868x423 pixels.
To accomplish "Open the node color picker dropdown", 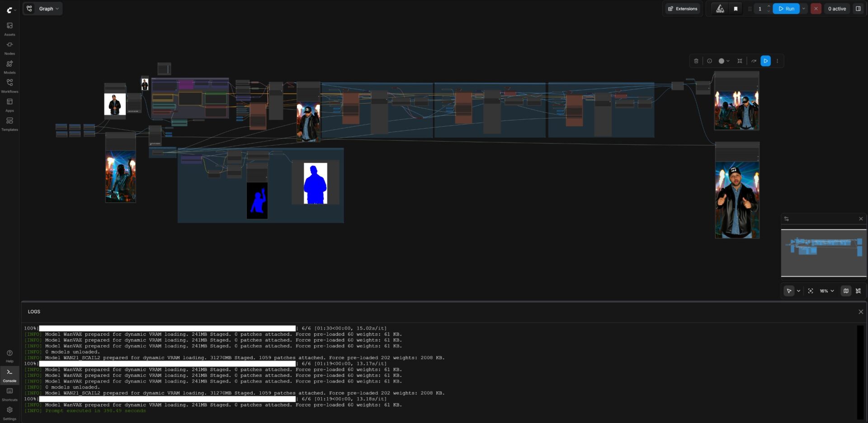I will (x=724, y=61).
